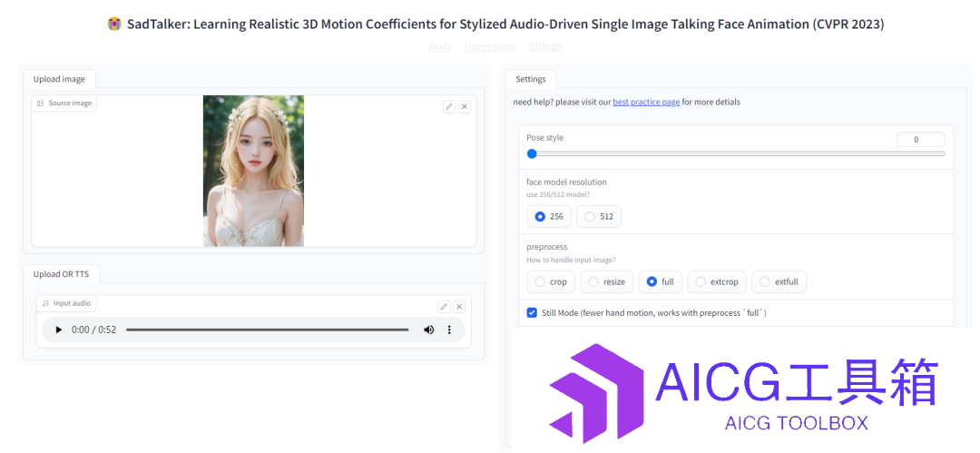
Task: Click the Input audio label
Action: 66,303
